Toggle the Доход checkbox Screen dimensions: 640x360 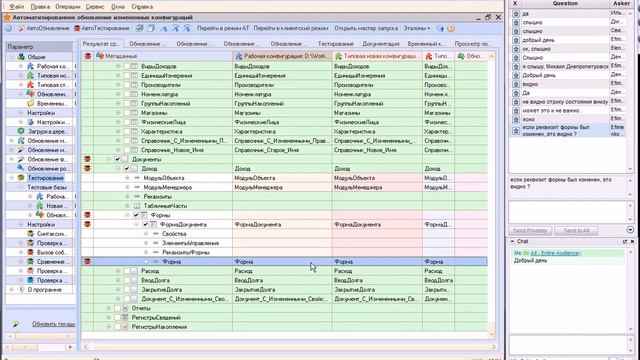pos(127,169)
